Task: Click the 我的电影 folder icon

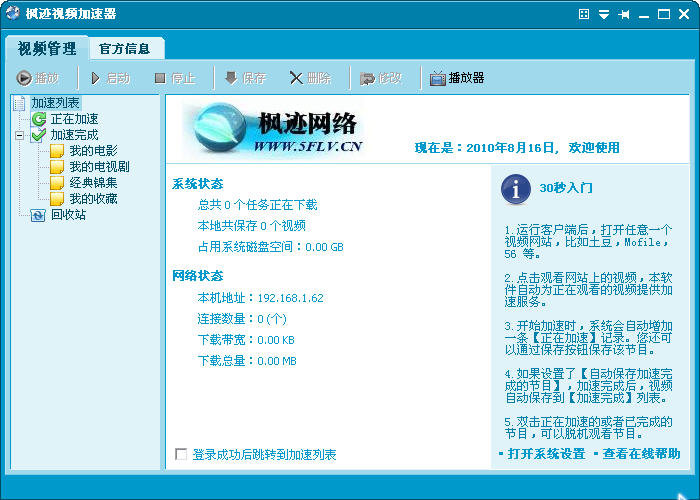Action: coord(57,151)
